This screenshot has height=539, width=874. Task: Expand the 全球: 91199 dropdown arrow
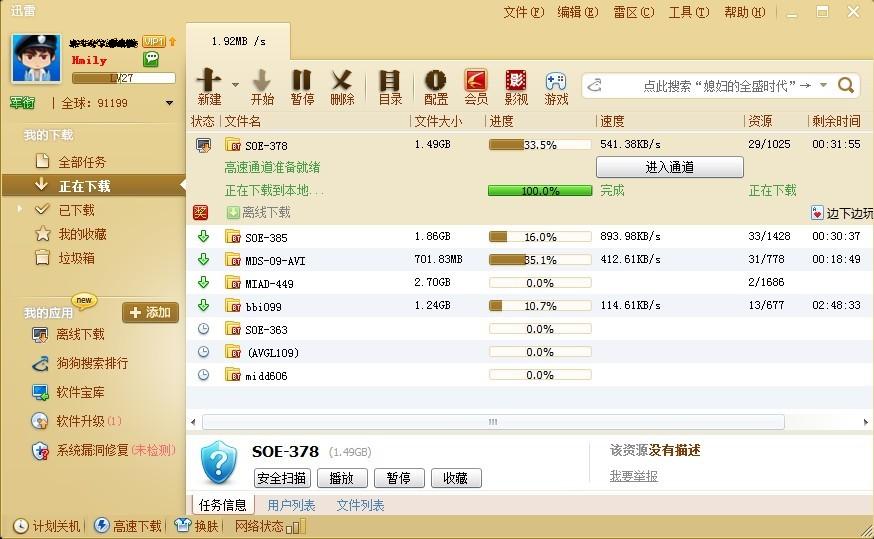(x=169, y=103)
